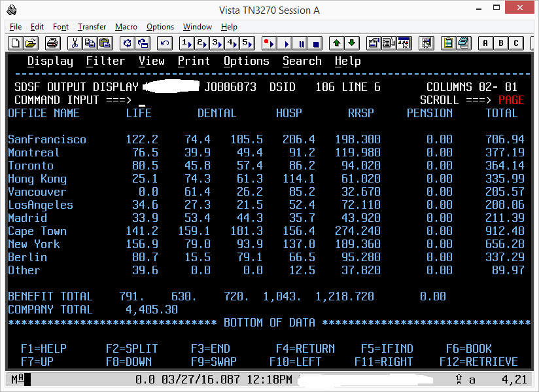Open SDSF View pull-down
This screenshot has height=392, width=539.
coord(152,62)
